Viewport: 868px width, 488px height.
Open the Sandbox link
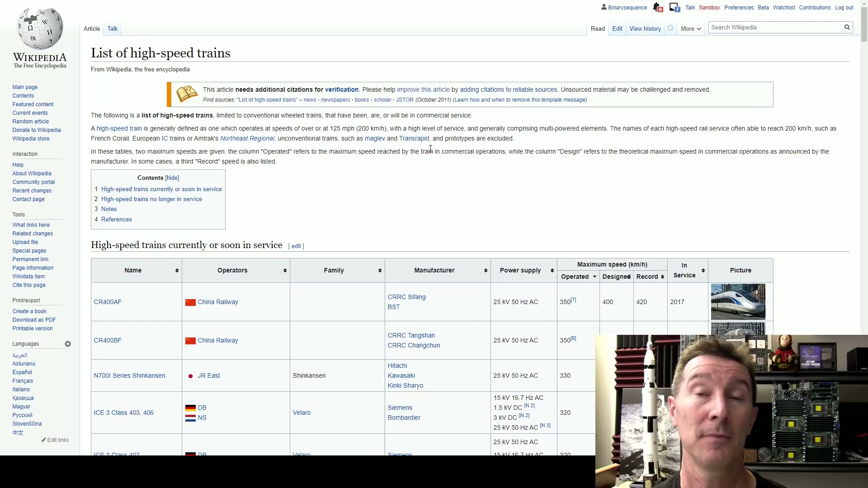[x=709, y=8]
